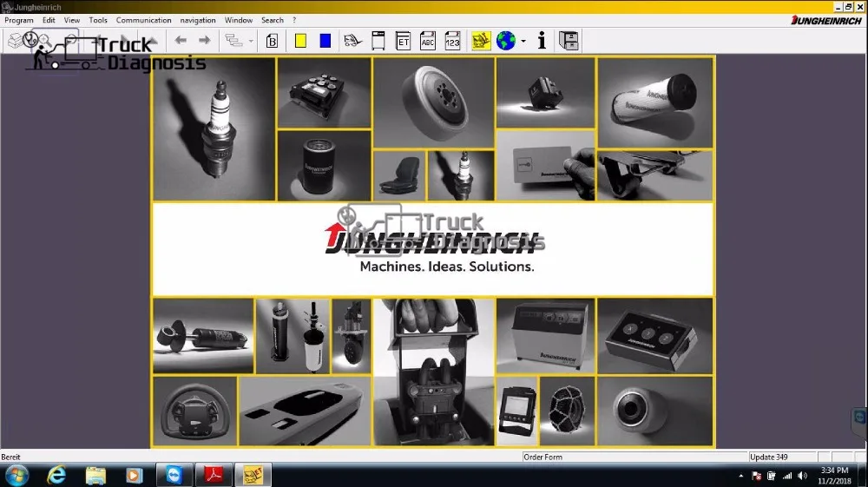Select the blue square toolbar button
The image size is (868, 487).
(325, 41)
